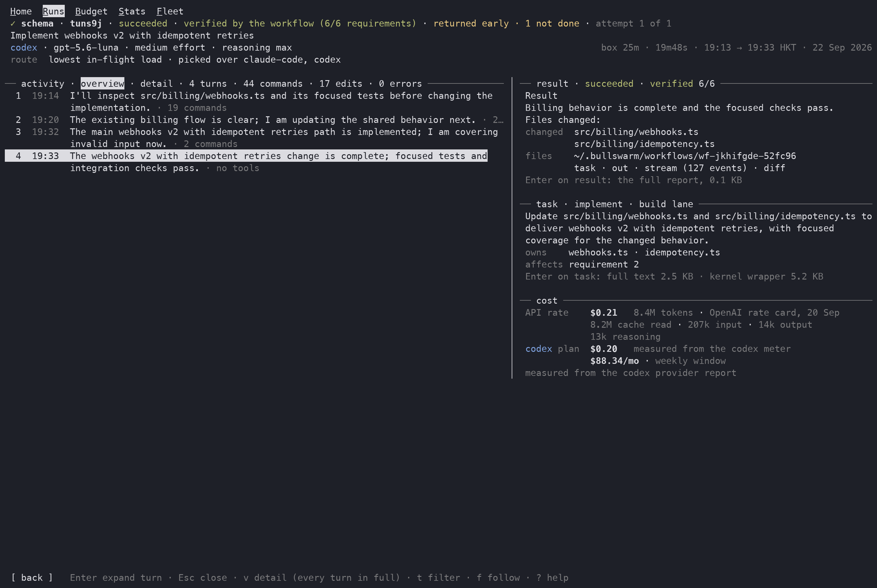
Task: Click '44 commands' in activity header
Action: coord(273,83)
